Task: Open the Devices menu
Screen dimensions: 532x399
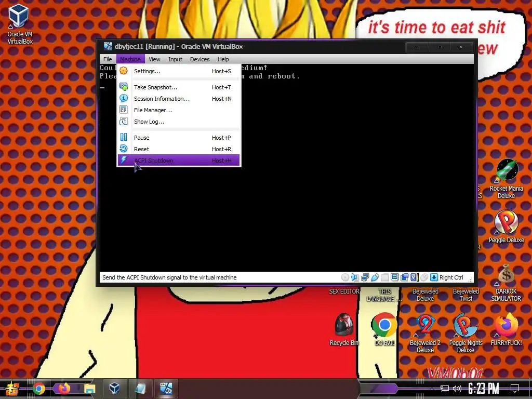Action: pos(199,59)
